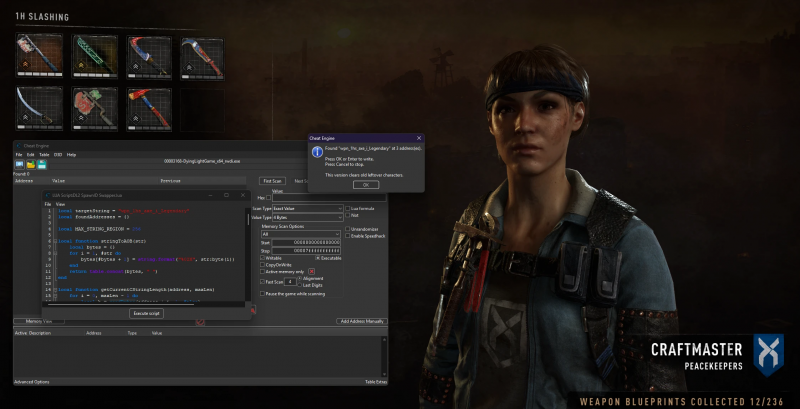Open Cheat Engine Edit menu
The image size is (800, 409).
[x=31, y=155]
